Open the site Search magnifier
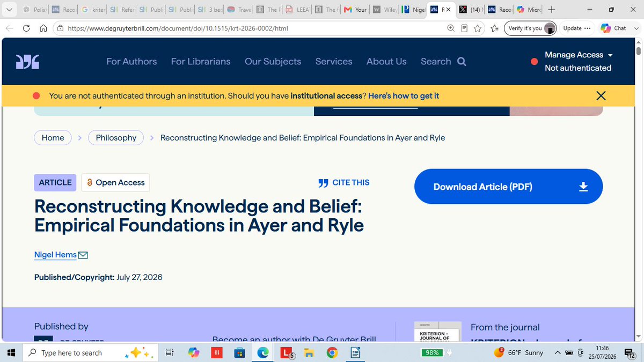The width and height of the screenshot is (644, 362). click(462, 62)
